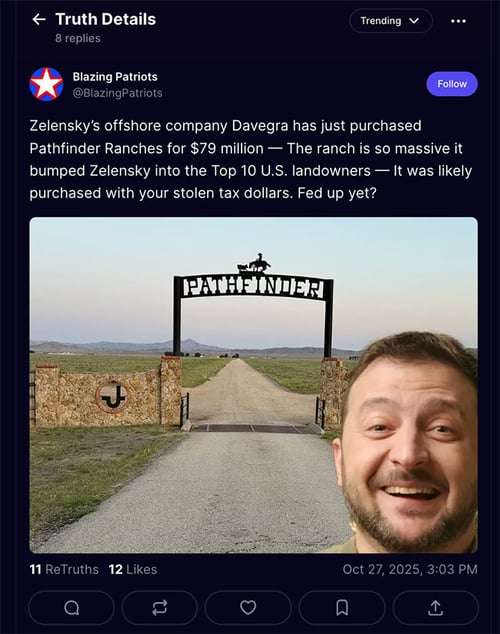Viewport: 500px width, 634px height.
Task: Expand the Trending sort dropdown
Action: (x=391, y=21)
